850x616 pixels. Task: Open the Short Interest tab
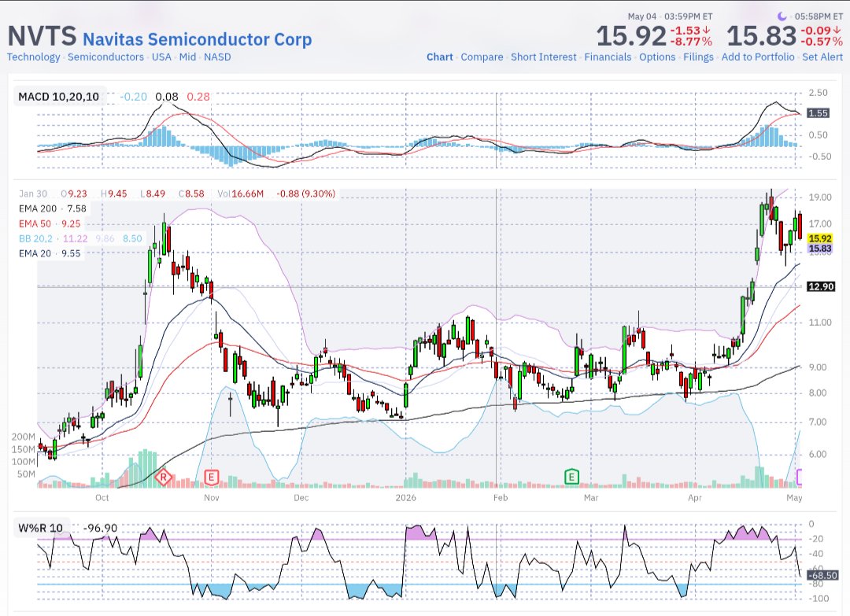(x=544, y=57)
